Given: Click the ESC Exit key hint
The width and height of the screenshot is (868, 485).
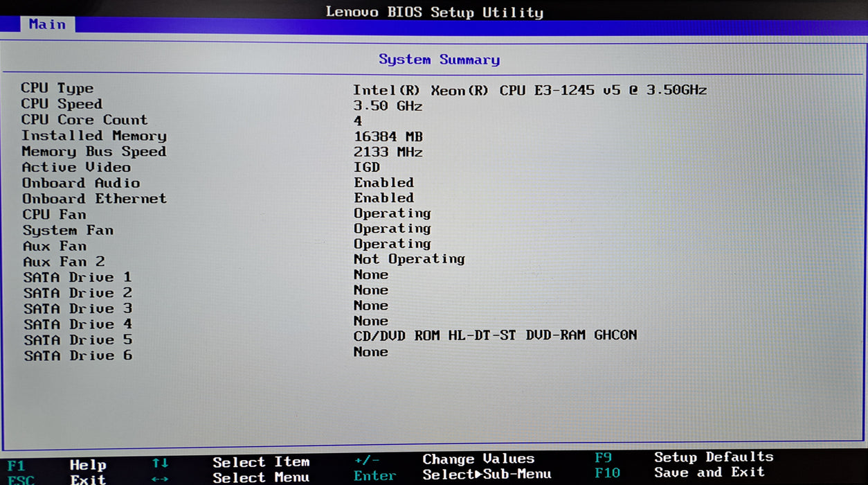Looking at the screenshot, I should click(x=57, y=479).
